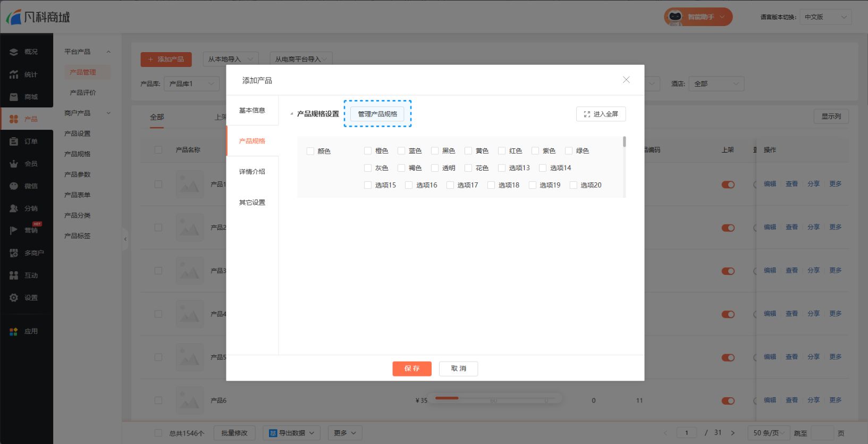Check the 黑色 color option

pos(435,150)
